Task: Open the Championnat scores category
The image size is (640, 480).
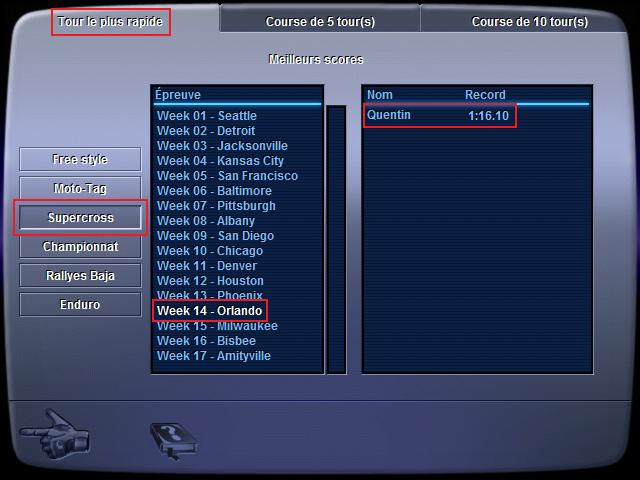Action: 80,247
